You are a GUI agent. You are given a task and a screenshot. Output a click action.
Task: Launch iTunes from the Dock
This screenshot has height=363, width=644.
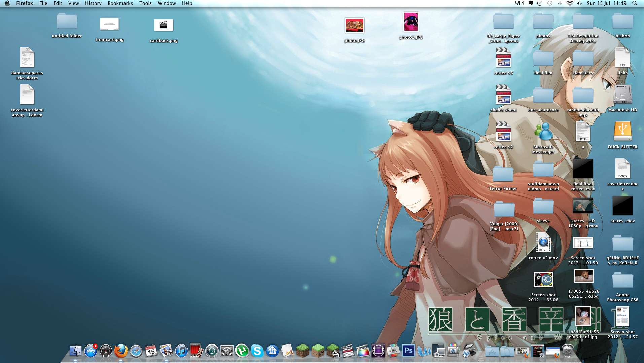coord(182,350)
